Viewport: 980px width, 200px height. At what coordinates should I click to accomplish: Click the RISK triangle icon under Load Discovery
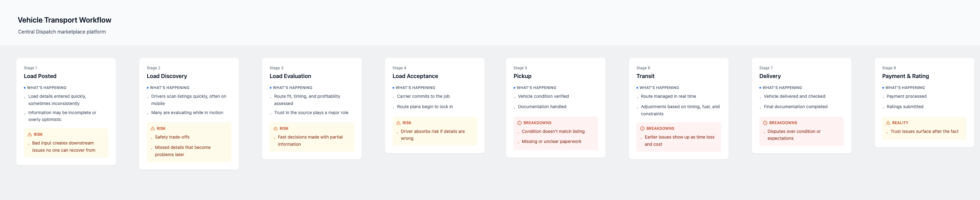pos(153,129)
